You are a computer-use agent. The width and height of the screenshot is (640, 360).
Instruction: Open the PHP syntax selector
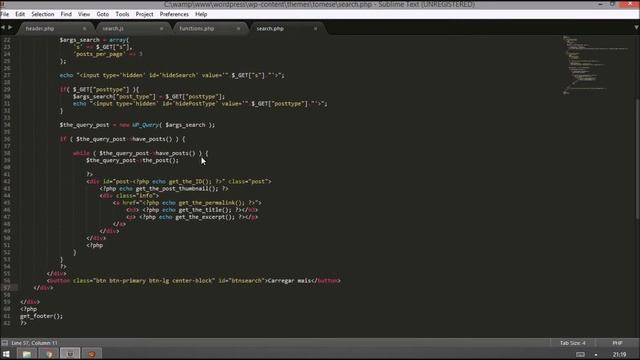point(617,343)
